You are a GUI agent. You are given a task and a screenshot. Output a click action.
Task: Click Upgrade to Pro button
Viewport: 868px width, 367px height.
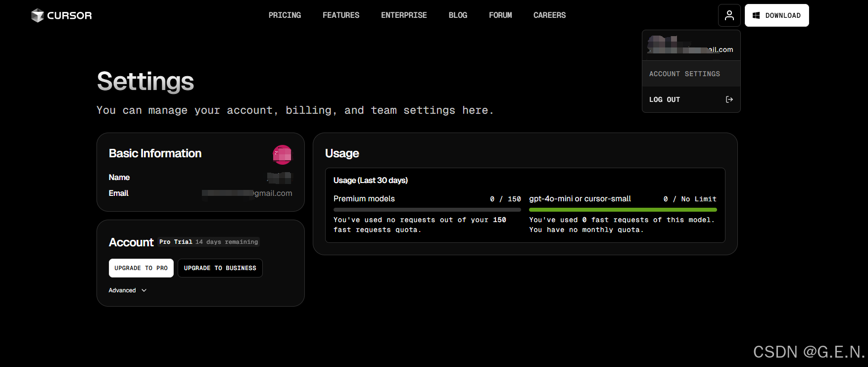point(141,268)
